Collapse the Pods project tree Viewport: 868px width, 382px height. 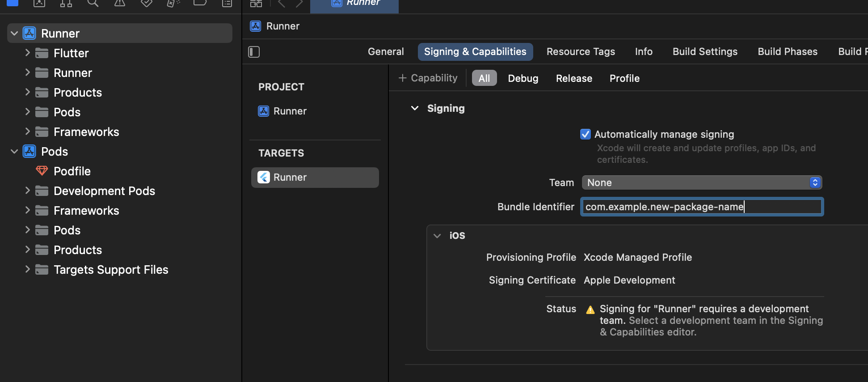tap(14, 152)
